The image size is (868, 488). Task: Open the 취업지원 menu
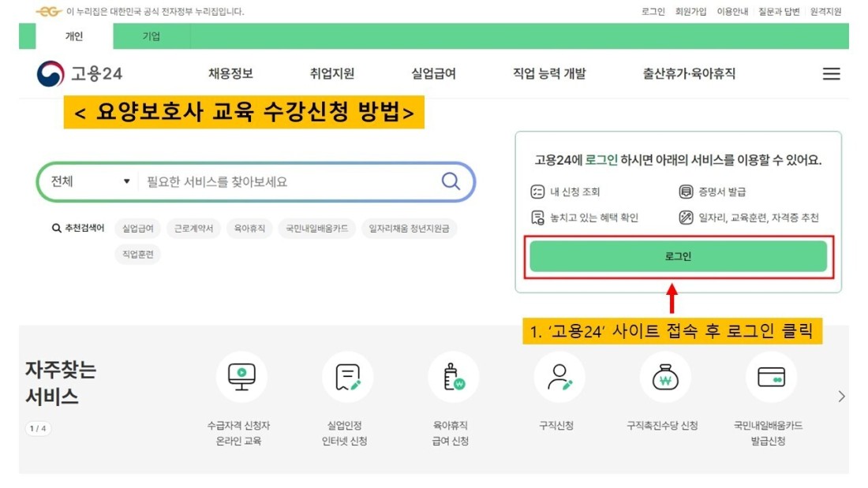[x=331, y=73]
